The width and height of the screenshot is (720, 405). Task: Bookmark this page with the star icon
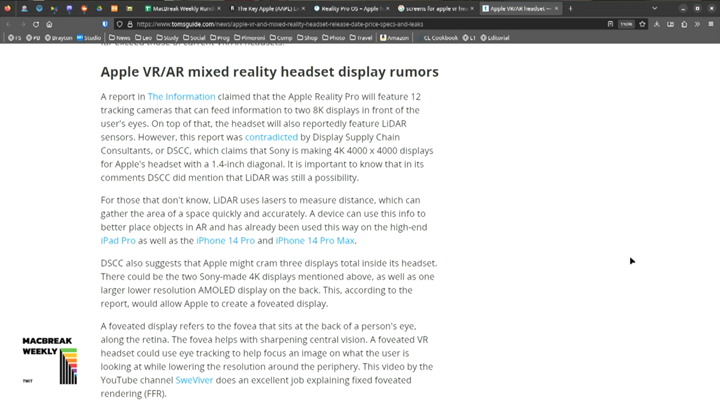641,24
